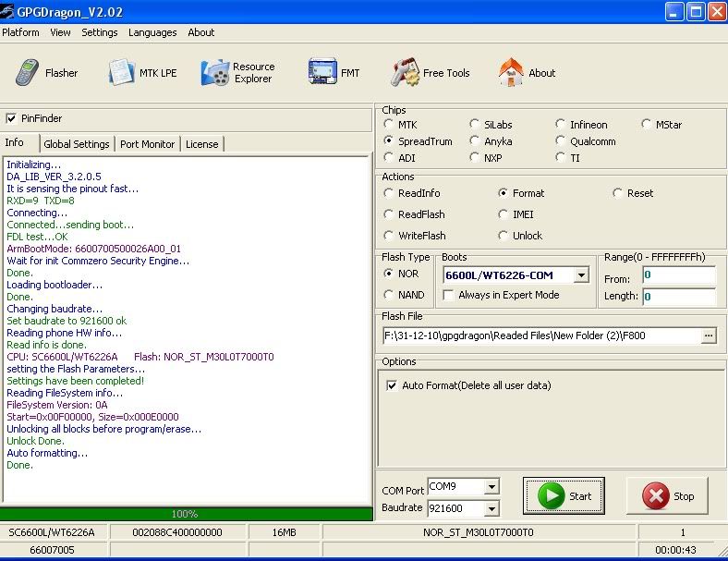
Task: Click log line 'DA_LIB_VER_3.2.0.5'
Action: coord(54,177)
